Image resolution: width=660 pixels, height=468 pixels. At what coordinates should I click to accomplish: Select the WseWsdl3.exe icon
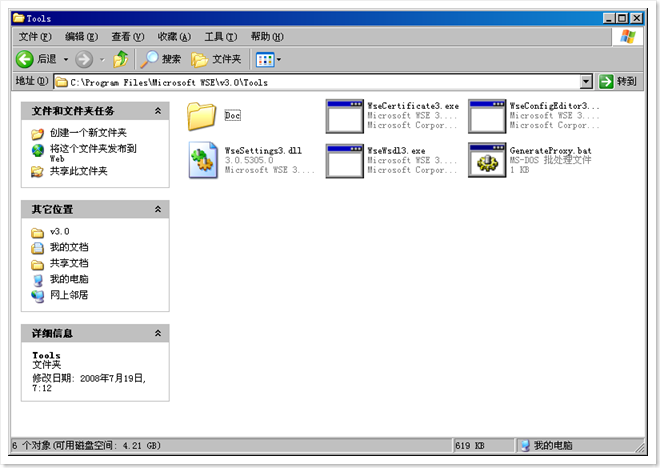[344, 161]
